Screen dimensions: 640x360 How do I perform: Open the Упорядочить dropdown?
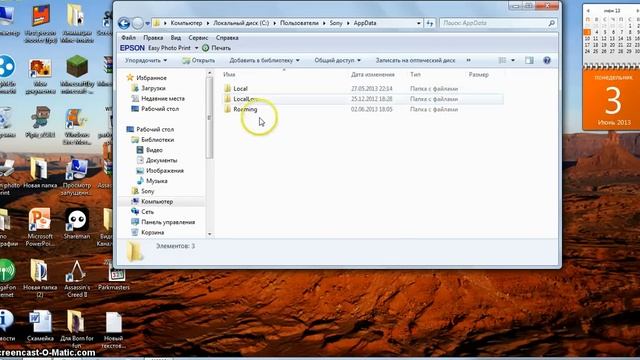point(146,60)
